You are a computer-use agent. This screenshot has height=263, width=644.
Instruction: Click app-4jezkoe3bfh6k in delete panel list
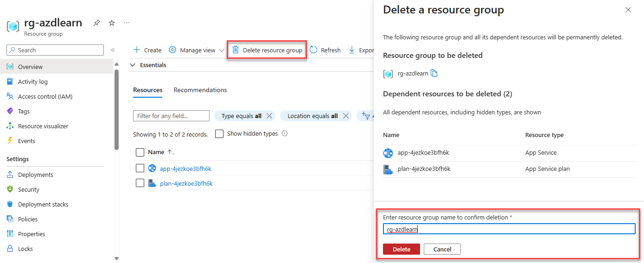click(x=423, y=152)
